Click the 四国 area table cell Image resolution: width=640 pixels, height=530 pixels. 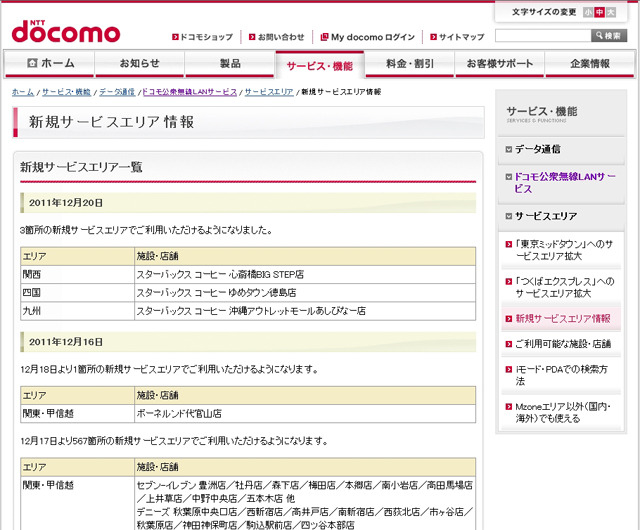click(78, 293)
